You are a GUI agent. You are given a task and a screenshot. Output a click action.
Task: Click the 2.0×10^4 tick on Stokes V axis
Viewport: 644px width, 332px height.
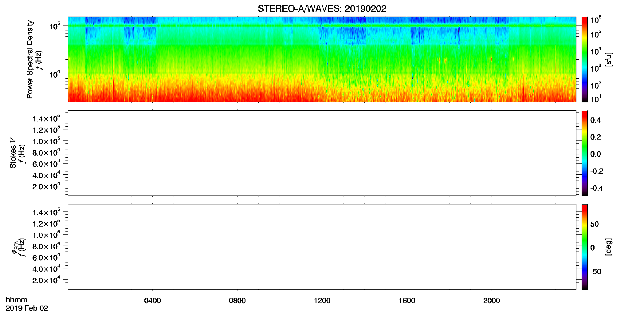click(x=46, y=186)
